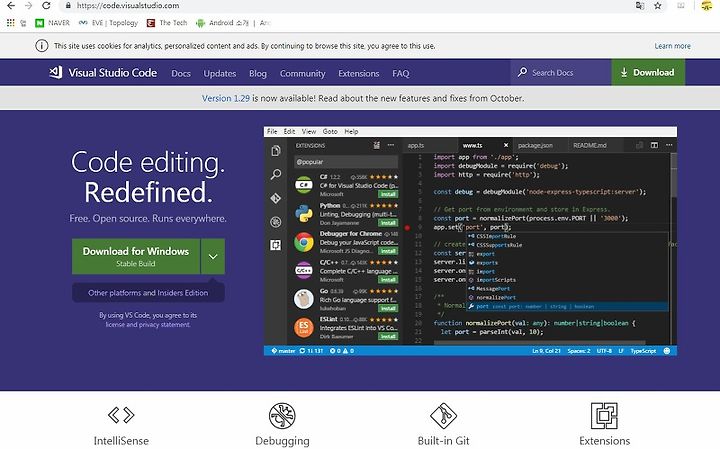The width and height of the screenshot is (720, 449).
Task: Click Download for Windows Stable Build
Action: point(136,256)
